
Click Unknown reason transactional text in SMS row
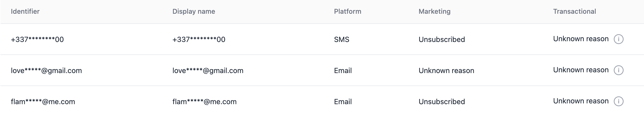[581, 39]
